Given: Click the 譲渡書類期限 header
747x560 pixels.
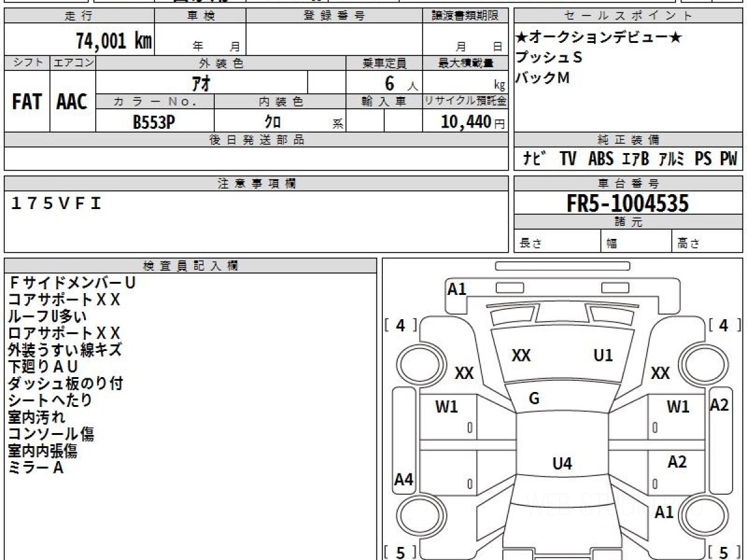Looking at the screenshot, I should tap(465, 16).
